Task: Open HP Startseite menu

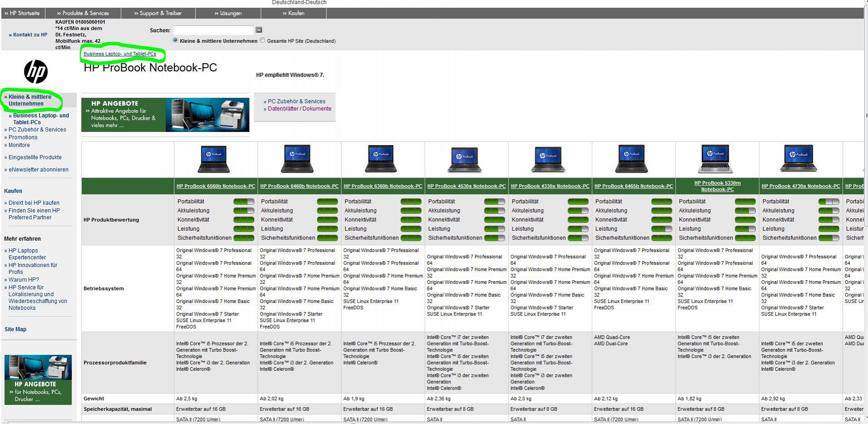Action: tap(22, 13)
